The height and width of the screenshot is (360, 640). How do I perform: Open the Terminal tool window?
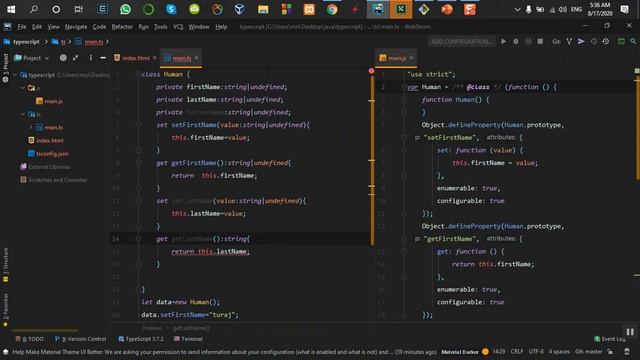188,339
